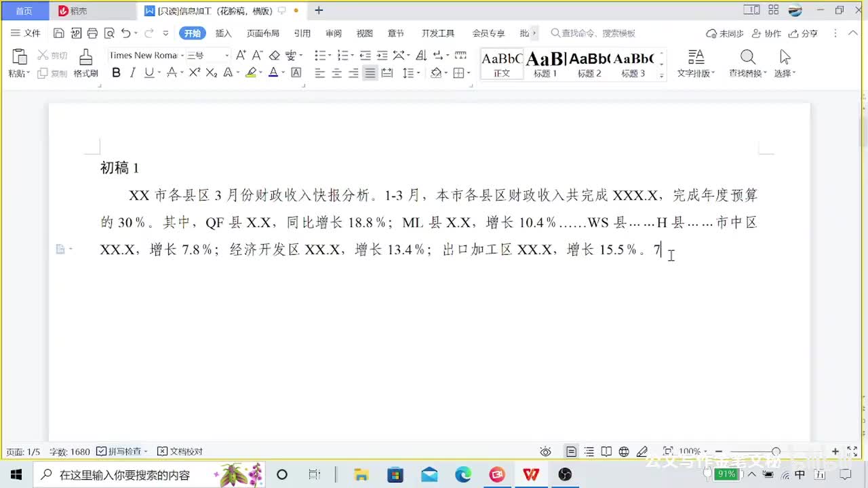Increase font size with A+ button
Screen dimensions: 868x488
pos(241,55)
